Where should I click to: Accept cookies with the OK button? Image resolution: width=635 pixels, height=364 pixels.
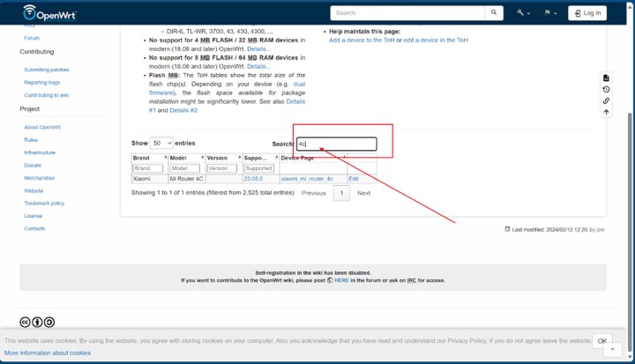tap(601, 341)
